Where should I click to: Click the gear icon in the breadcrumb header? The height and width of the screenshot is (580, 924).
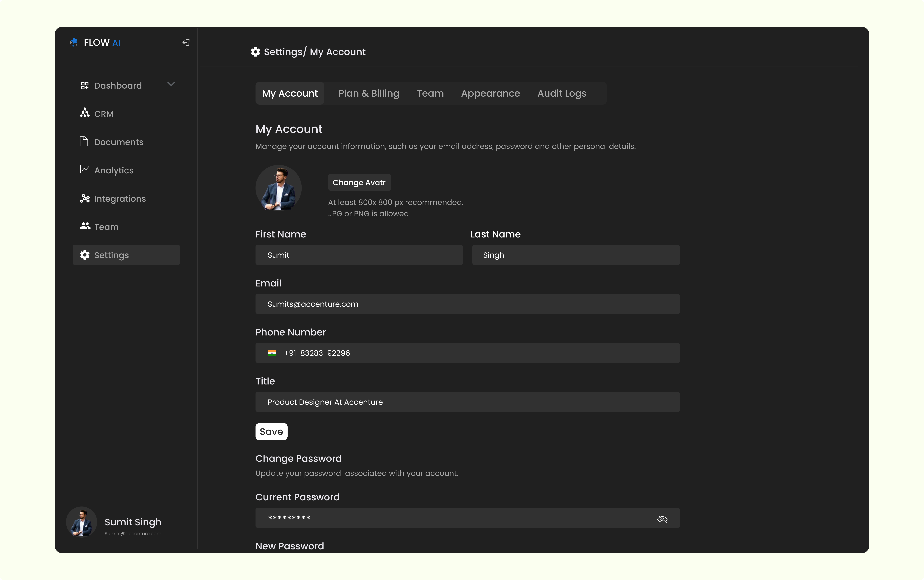[256, 52]
